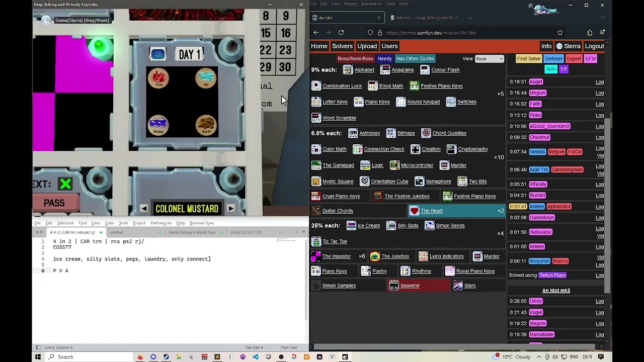Image resolution: width=644 pixels, height=362 pixels.
Task: Open the Upload page
Action: pyautogui.click(x=367, y=46)
